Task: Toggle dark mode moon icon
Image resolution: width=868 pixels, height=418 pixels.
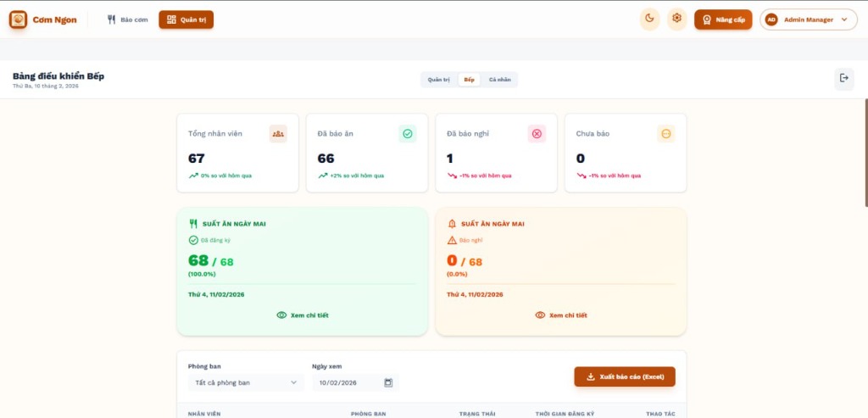Action: pyautogui.click(x=650, y=19)
